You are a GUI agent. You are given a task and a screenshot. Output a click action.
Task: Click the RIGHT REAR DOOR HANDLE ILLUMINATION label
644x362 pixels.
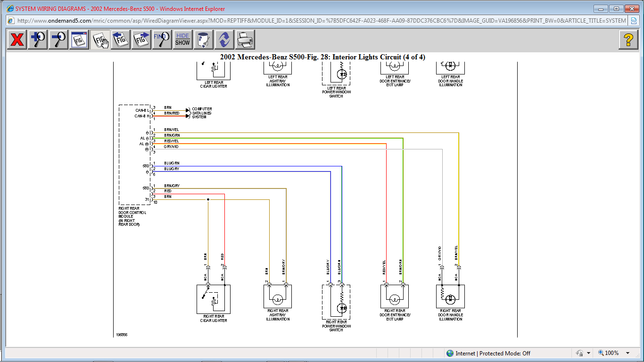click(x=451, y=315)
